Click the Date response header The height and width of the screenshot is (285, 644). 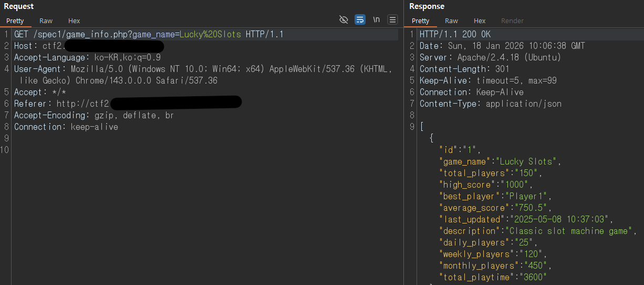(502, 46)
